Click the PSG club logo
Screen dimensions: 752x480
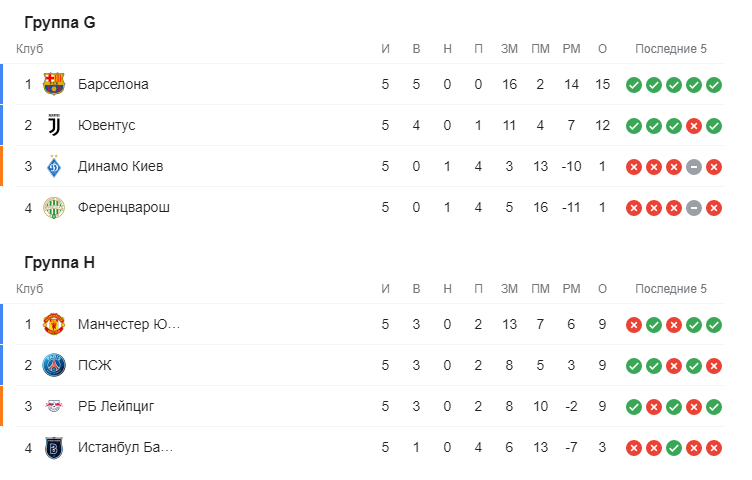[54, 365]
